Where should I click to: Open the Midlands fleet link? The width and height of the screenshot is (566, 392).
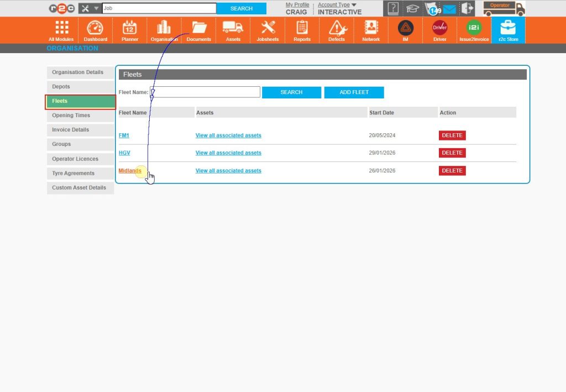pyautogui.click(x=130, y=171)
